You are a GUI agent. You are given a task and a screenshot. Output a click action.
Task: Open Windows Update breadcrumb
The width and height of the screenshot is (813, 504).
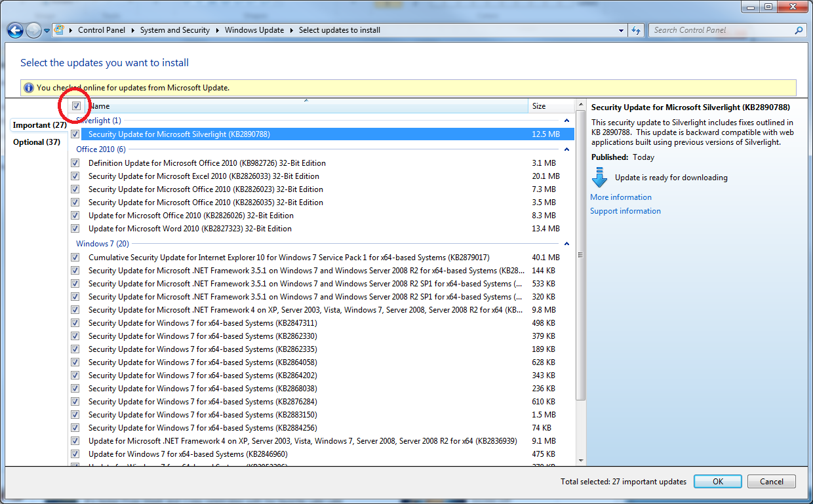click(254, 30)
